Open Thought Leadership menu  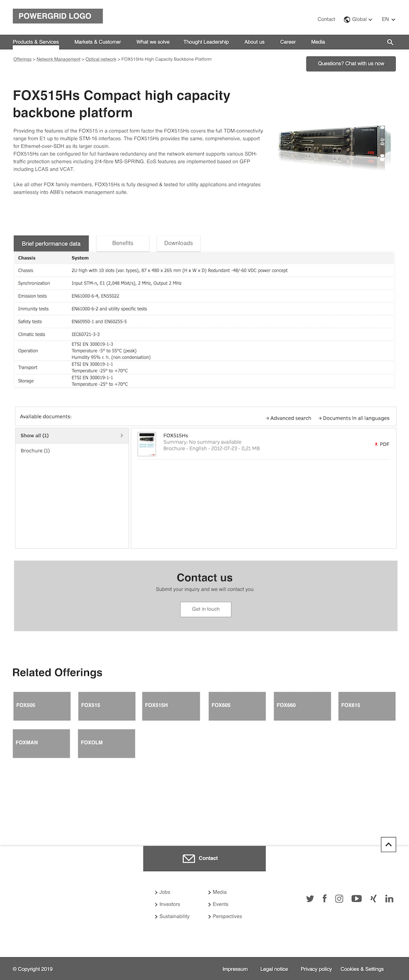tap(206, 42)
